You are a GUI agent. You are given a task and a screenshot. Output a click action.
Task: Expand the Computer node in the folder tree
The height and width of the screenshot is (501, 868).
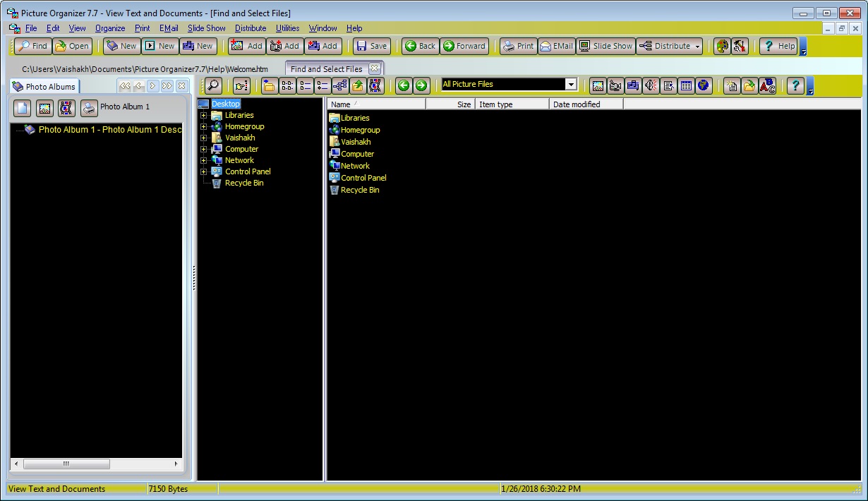(x=203, y=149)
